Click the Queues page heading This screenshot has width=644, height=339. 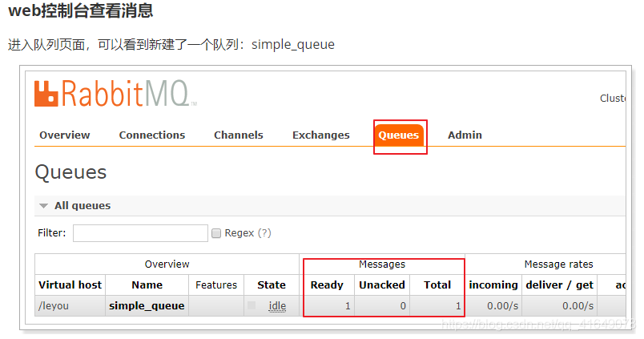point(70,172)
